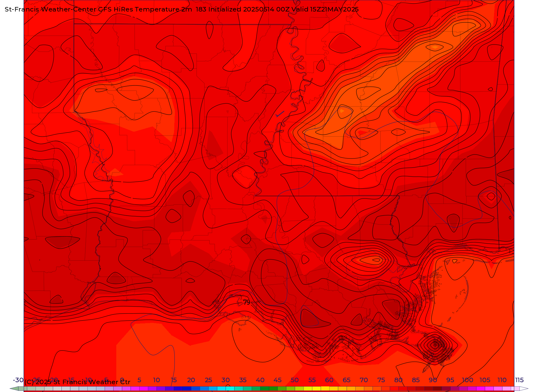Pick the green color bar segment below 45
The height and width of the screenshot is (392, 538).
tap(273, 389)
